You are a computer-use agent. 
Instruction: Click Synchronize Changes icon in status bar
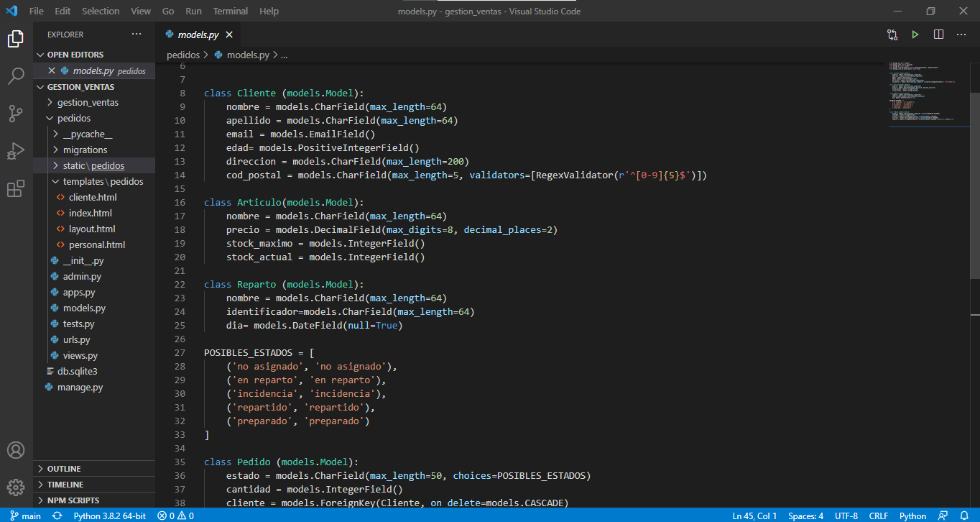[57, 516]
